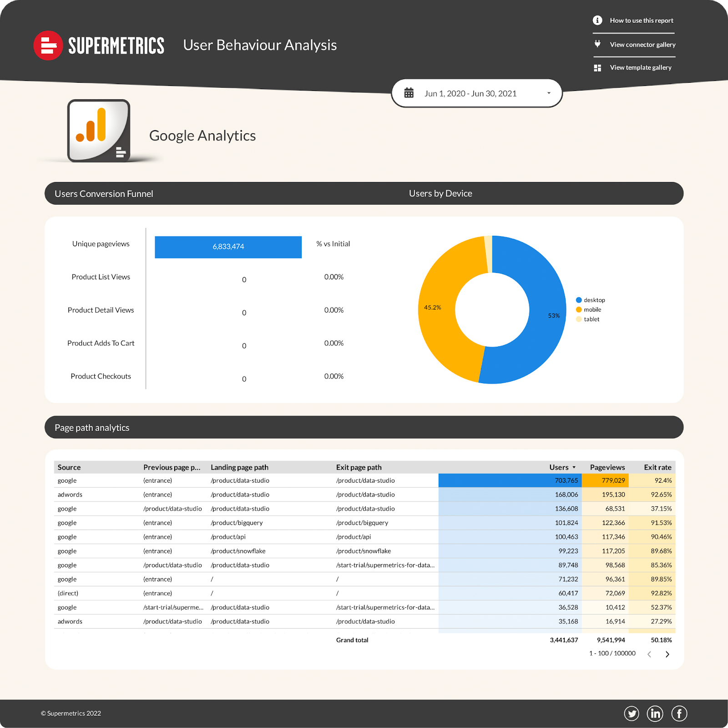
Task: Sort table by Users column header
Action: coord(559,467)
